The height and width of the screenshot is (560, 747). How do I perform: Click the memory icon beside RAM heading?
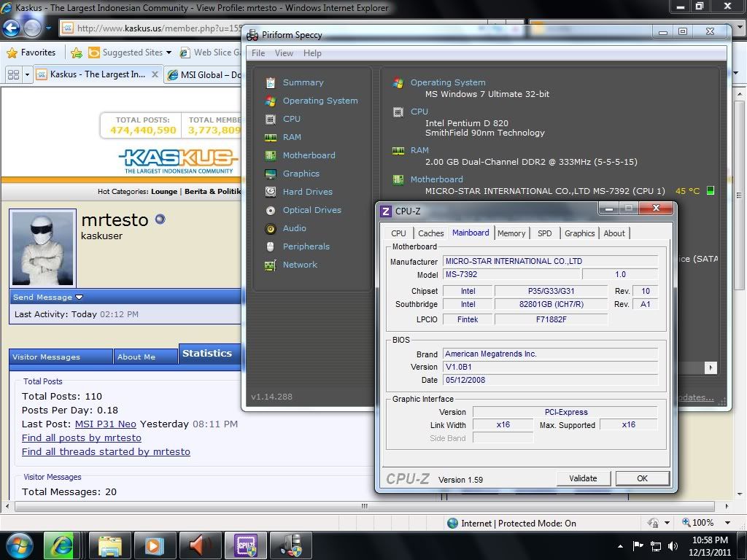(398, 150)
